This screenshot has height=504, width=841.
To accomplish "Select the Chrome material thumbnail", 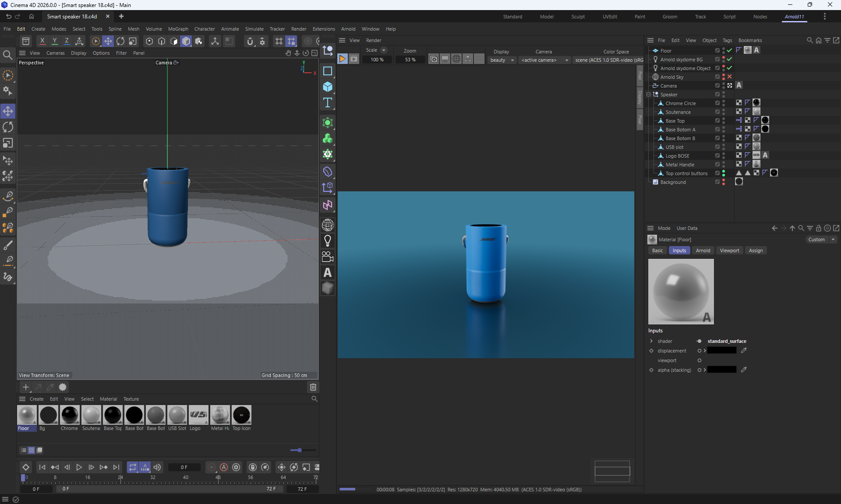I will pyautogui.click(x=70, y=416).
